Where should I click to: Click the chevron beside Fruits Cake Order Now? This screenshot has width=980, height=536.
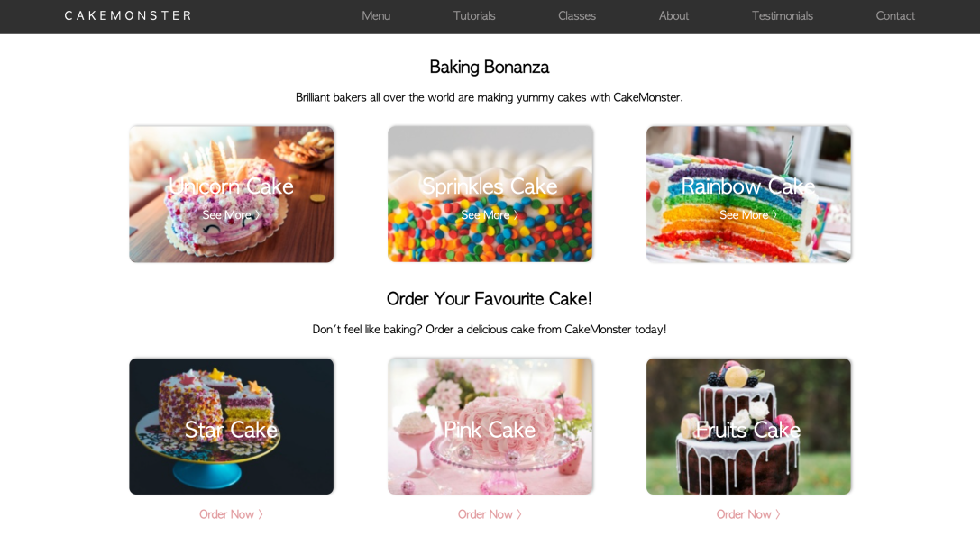coord(777,514)
